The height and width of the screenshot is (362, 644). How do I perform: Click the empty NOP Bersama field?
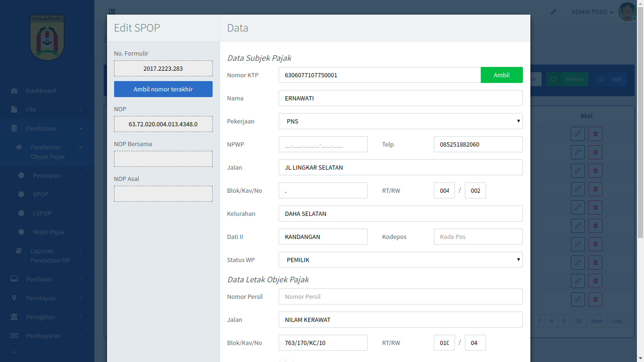(163, 159)
